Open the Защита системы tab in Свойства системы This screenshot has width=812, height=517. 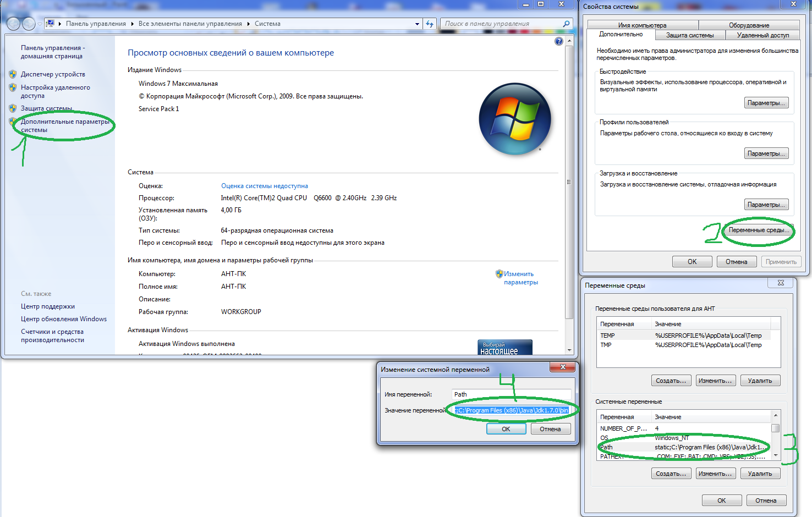(690, 35)
